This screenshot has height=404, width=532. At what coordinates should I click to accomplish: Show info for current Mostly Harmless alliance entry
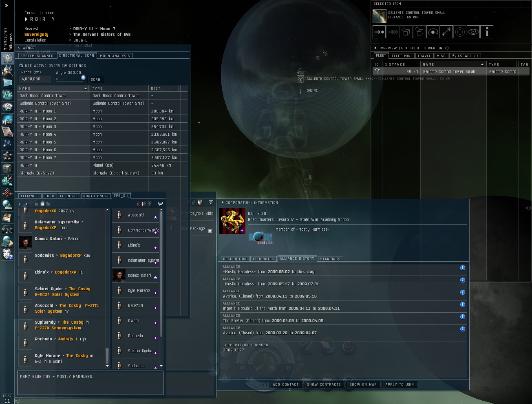coord(463,268)
